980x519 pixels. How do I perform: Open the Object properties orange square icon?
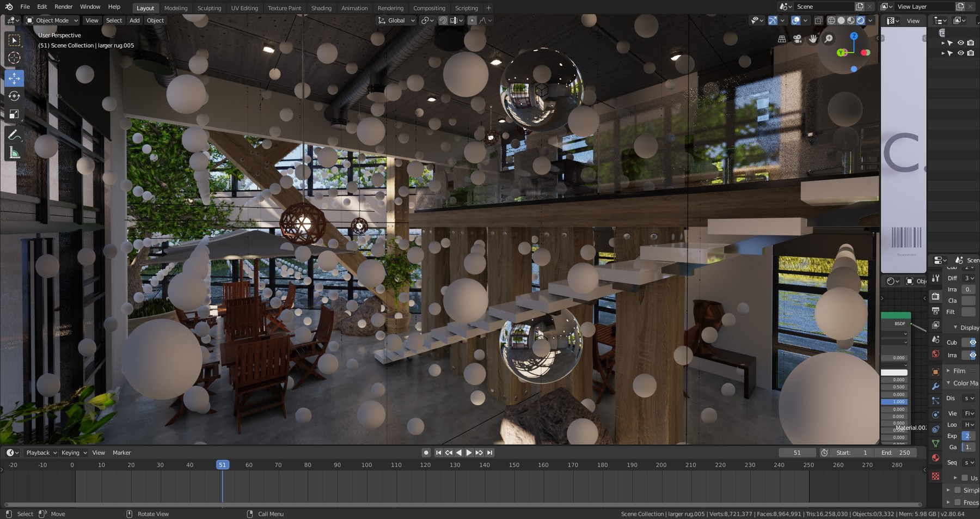(x=935, y=372)
